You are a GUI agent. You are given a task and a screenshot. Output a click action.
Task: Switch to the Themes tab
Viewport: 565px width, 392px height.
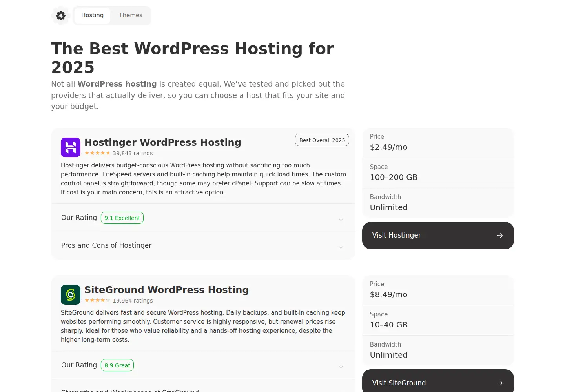131,15
